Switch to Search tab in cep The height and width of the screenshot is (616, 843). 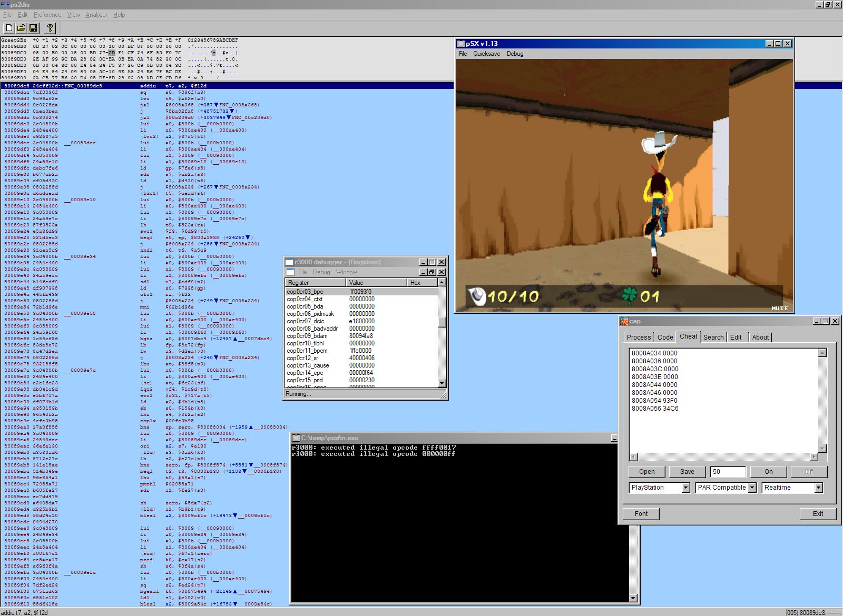713,337
